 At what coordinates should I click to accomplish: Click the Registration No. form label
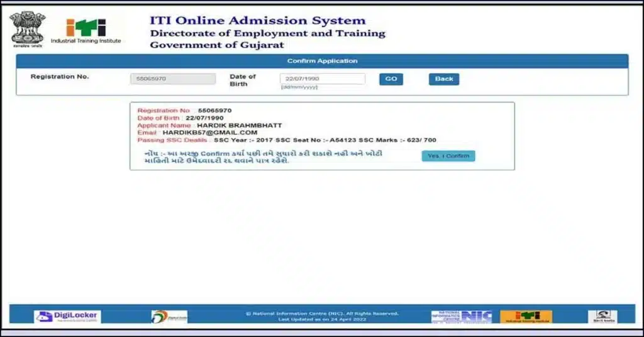[x=60, y=77]
